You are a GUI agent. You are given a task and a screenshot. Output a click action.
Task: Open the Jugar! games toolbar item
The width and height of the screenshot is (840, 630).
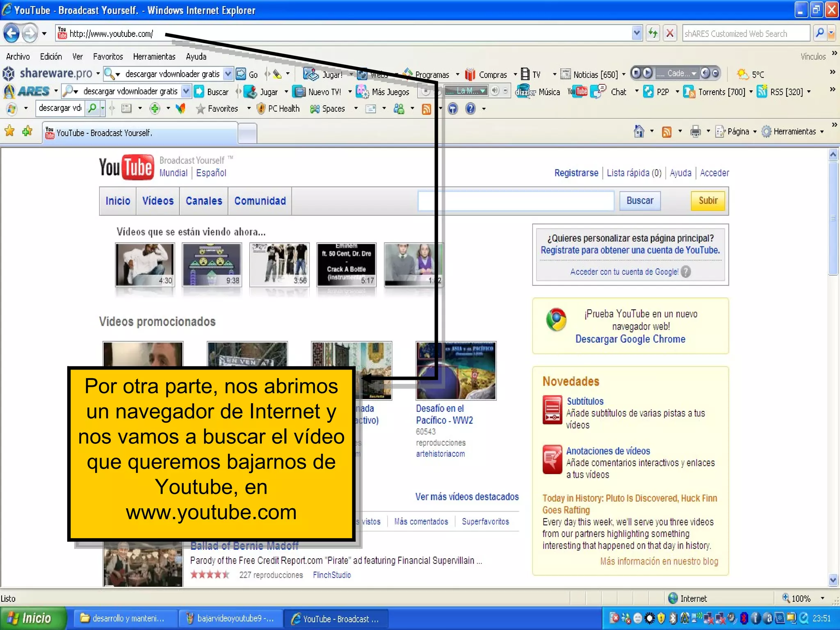coord(323,74)
